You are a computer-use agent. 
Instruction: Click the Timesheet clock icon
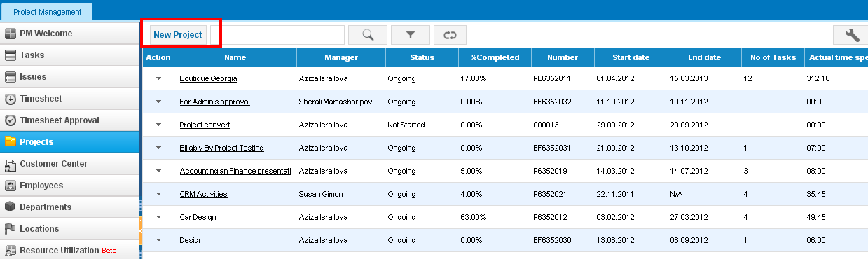[x=11, y=99]
